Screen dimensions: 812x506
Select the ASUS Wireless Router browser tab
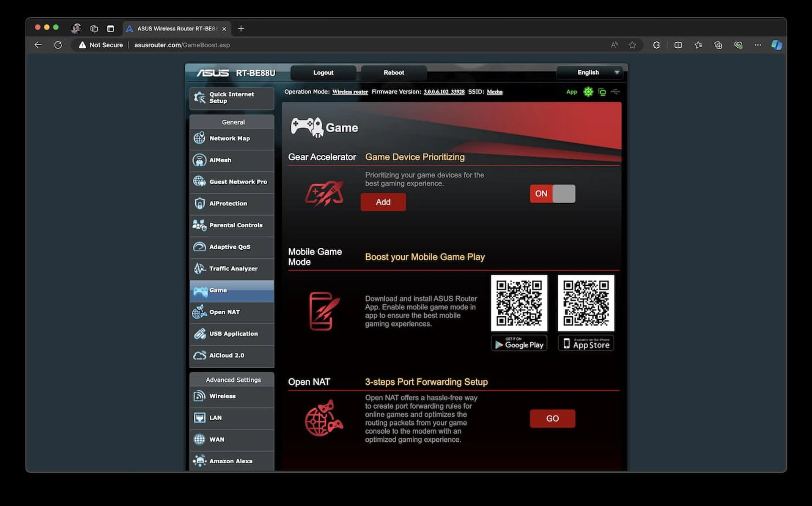pos(177,28)
